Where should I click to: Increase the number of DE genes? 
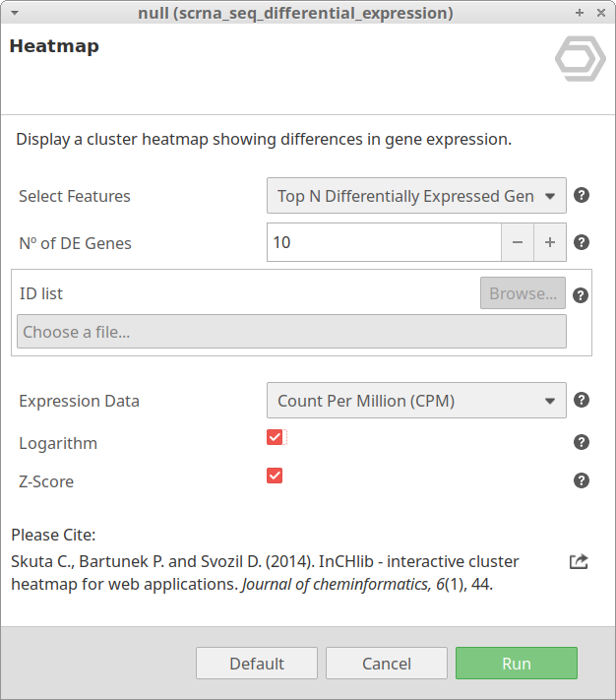coord(550,242)
